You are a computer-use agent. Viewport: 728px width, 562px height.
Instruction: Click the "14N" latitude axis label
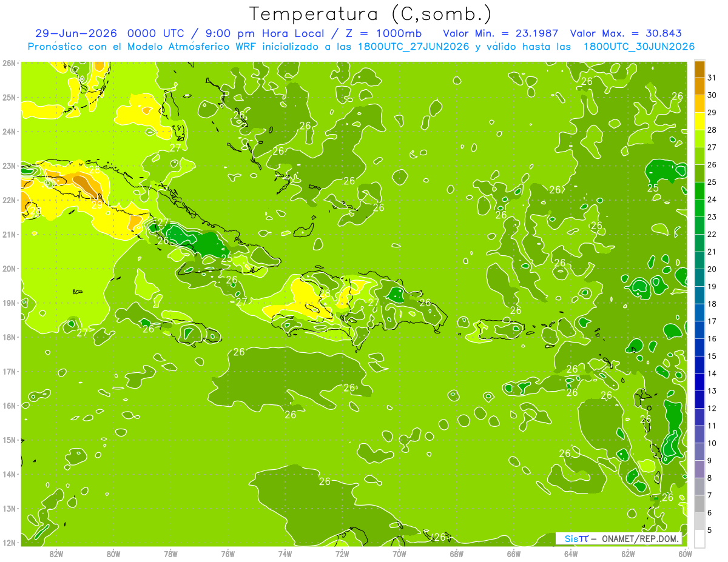coord(9,474)
